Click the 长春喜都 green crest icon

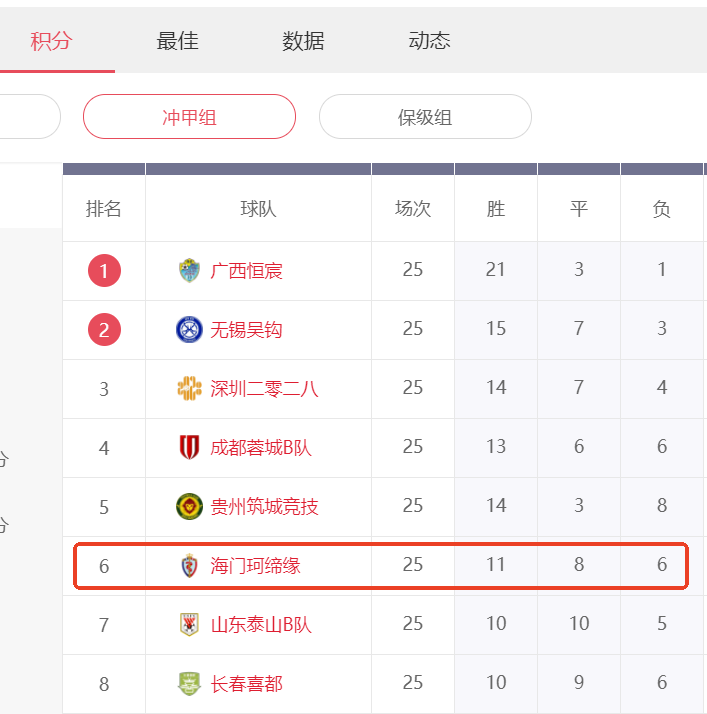point(189,683)
